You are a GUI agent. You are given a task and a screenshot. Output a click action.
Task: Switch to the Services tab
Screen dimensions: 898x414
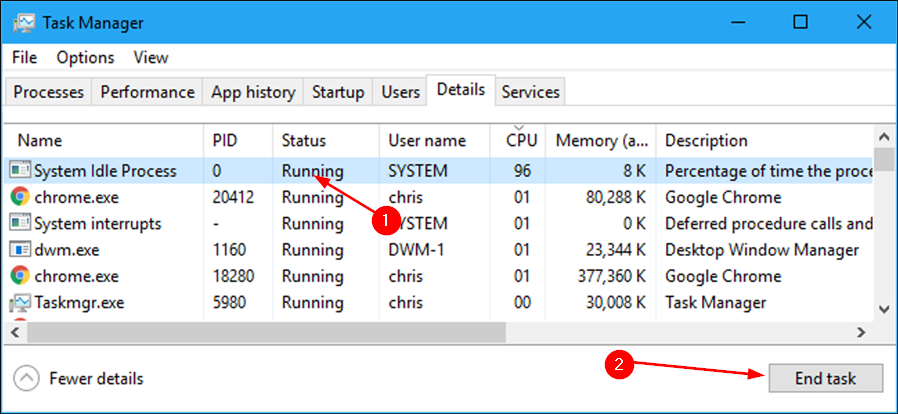(530, 92)
